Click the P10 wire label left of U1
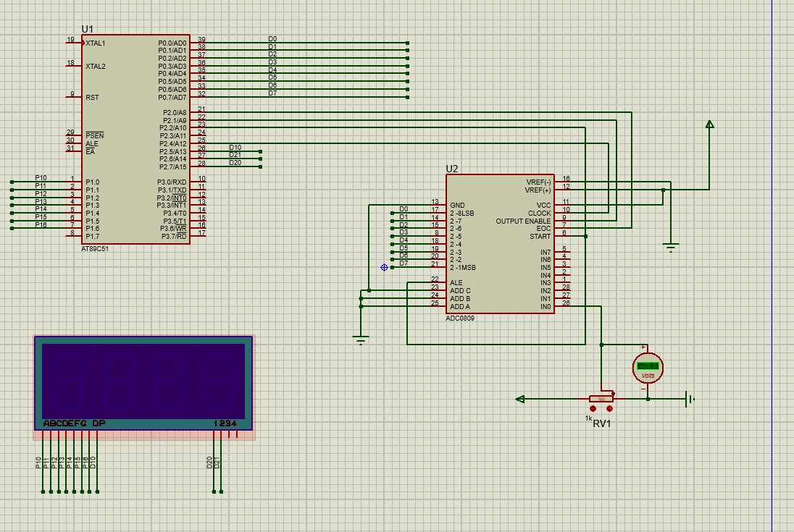The height and width of the screenshot is (532, 794). point(41,178)
